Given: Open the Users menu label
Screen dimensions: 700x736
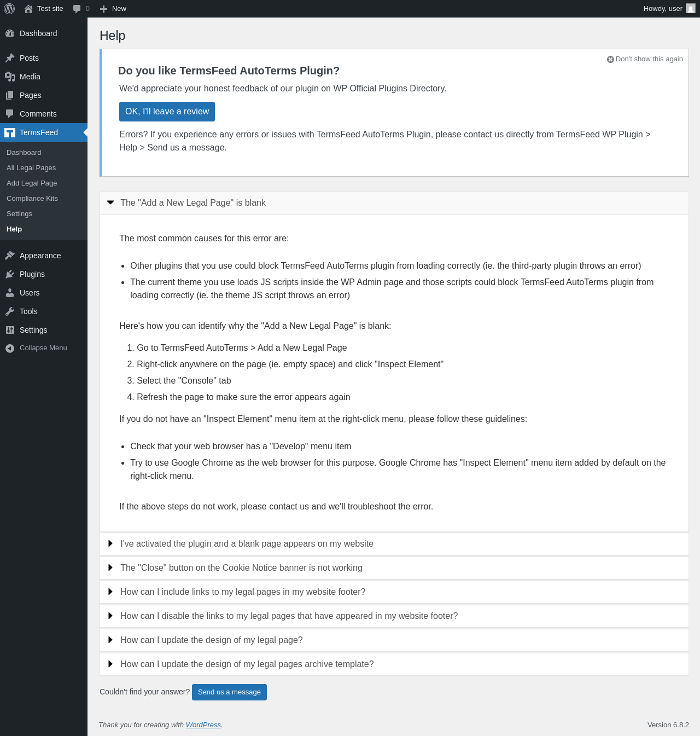Looking at the screenshot, I should point(30,293).
